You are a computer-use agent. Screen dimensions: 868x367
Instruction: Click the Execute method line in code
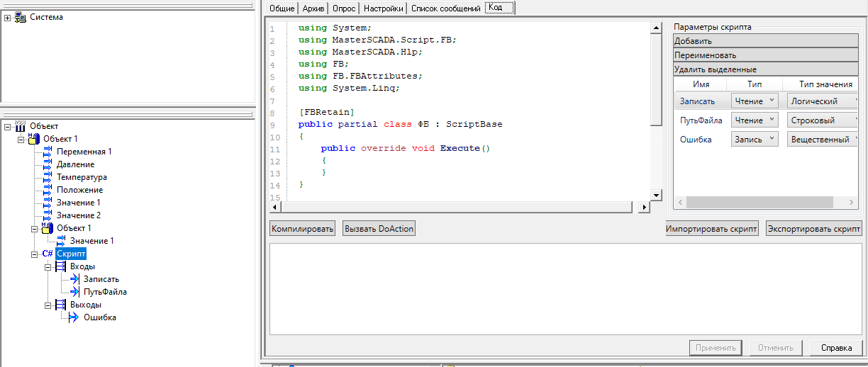point(405,149)
